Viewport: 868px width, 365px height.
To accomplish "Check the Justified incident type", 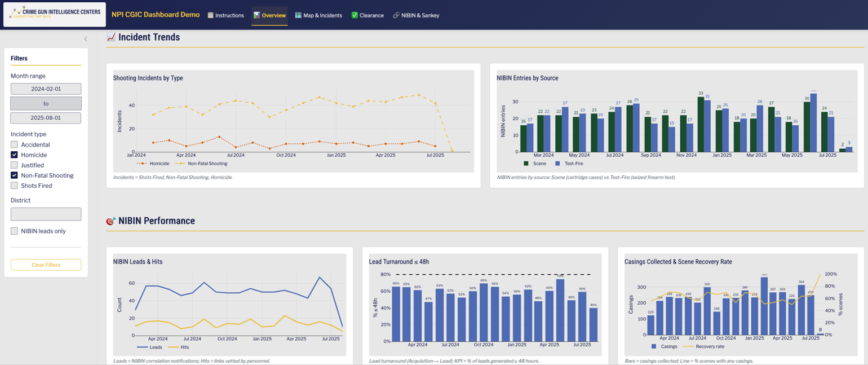I will coord(14,165).
